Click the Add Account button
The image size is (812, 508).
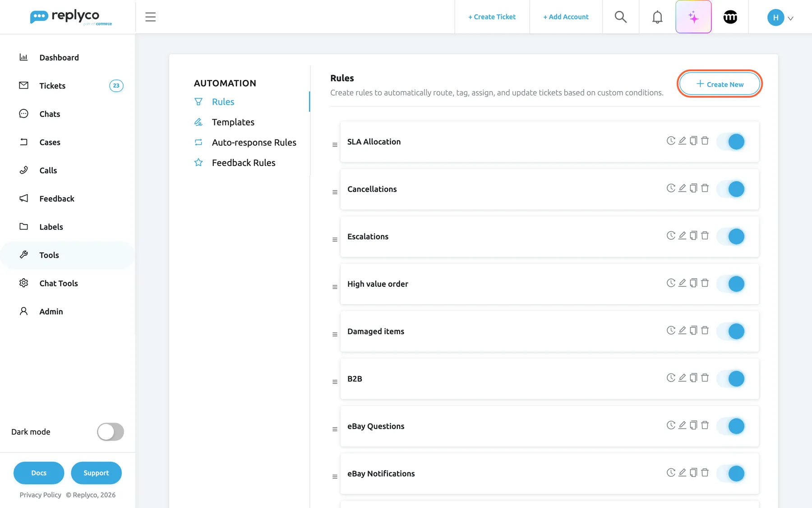click(566, 17)
